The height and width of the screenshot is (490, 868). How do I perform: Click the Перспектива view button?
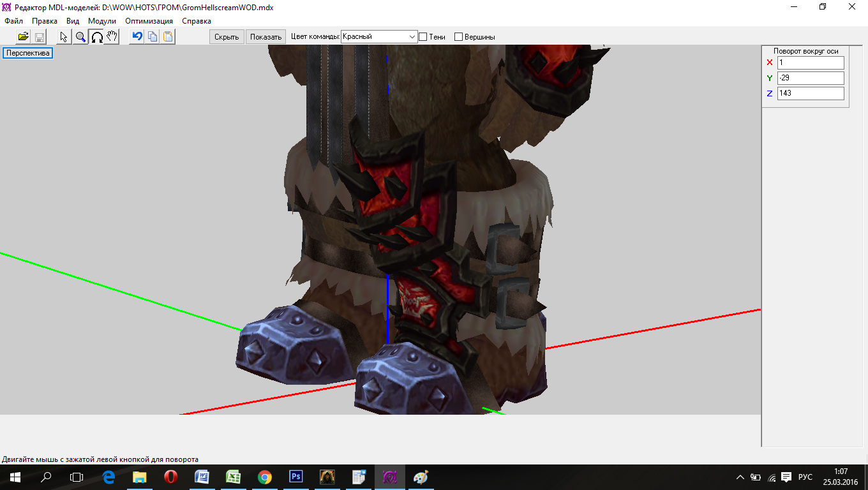pos(27,53)
